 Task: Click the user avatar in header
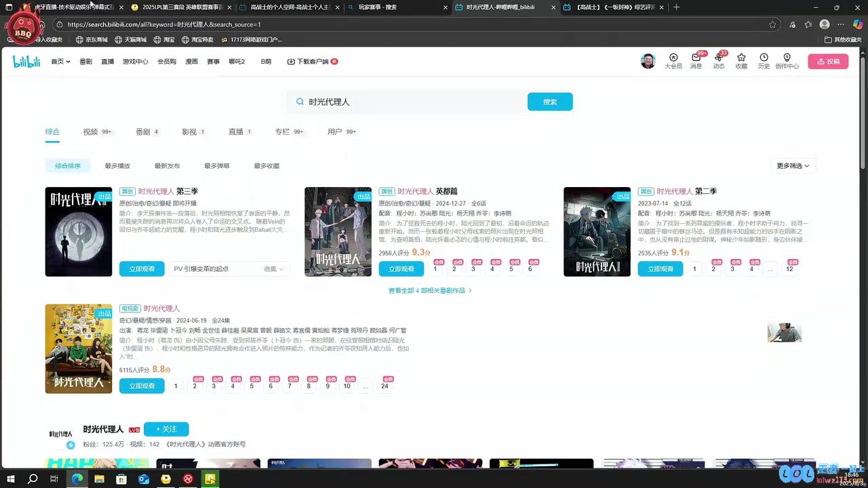[648, 61]
